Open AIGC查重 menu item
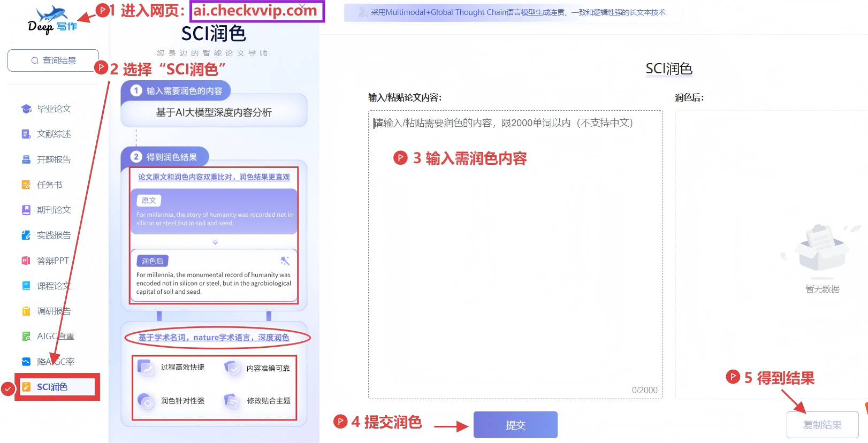The height and width of the screenshot is (443, 868). coord(56,336)
